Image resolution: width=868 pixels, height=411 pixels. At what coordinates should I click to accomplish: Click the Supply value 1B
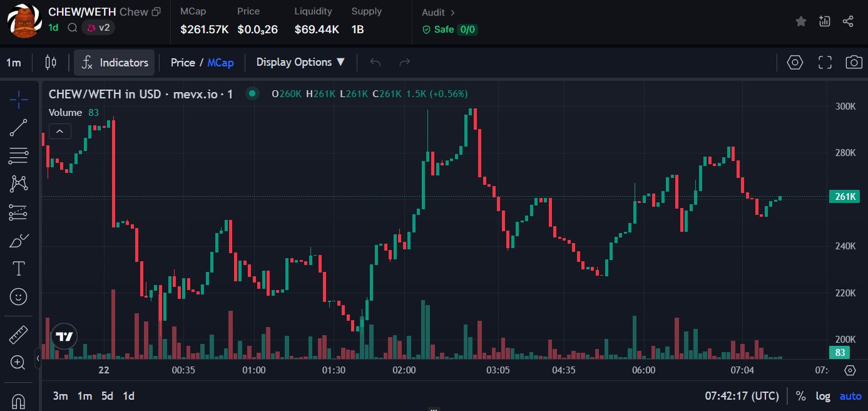click(358, 29)
